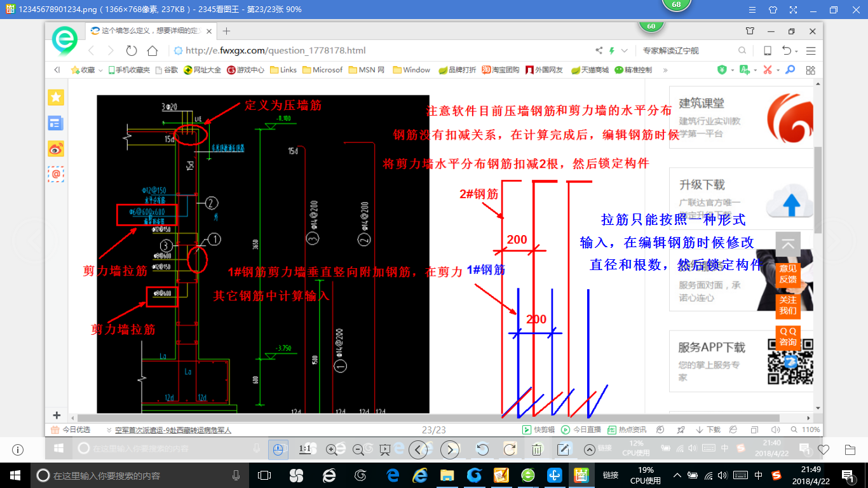Image resolution: width=868 pixels, height=488 pixels.
Task: Open Task View on the taskbar
Action: [x=264, y=475]
